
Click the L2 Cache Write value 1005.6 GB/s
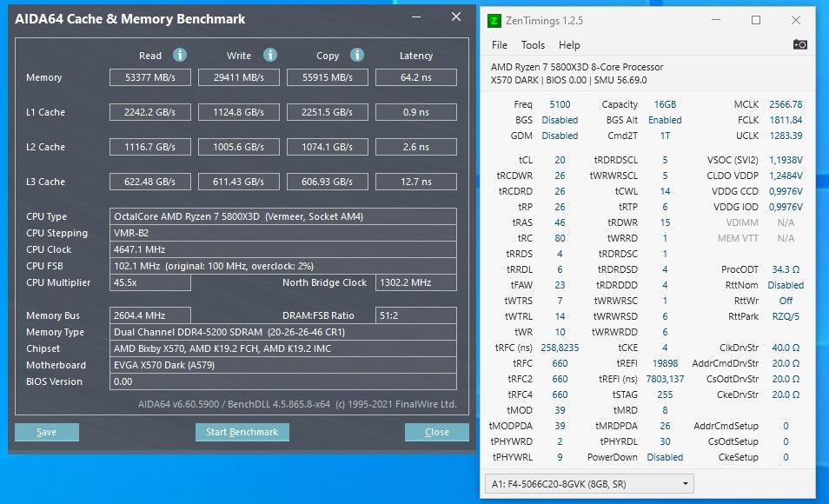(238, 147)
